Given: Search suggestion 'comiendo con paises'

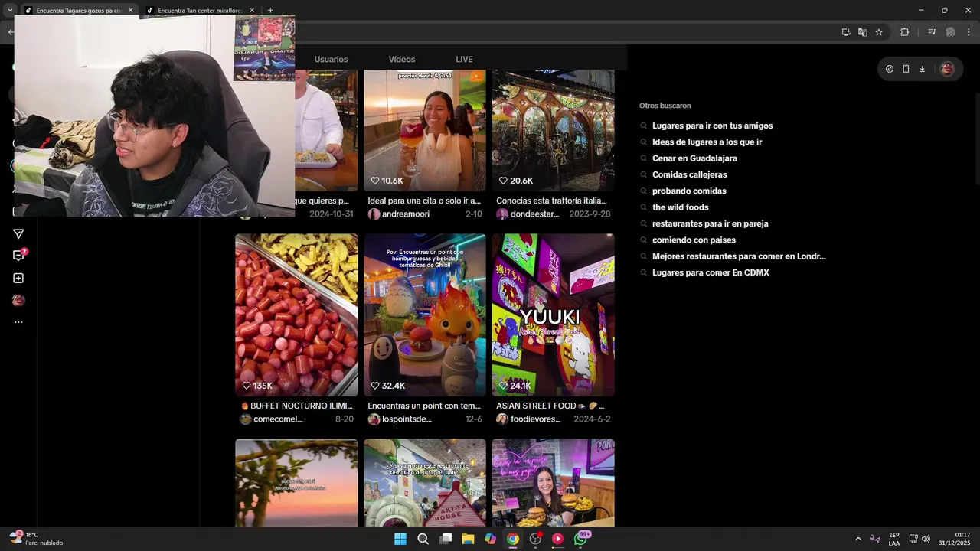Looking at the screenshot, I should coord(694,240).
